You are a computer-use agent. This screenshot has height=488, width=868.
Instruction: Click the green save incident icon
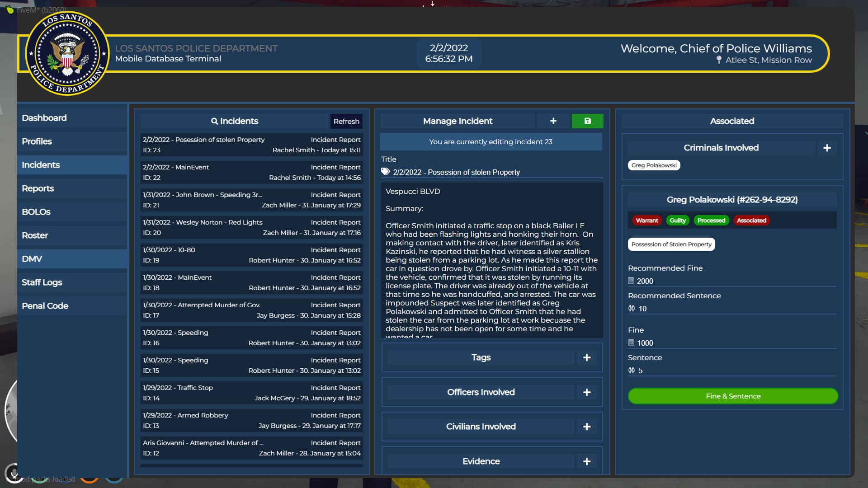click(587, 121)
